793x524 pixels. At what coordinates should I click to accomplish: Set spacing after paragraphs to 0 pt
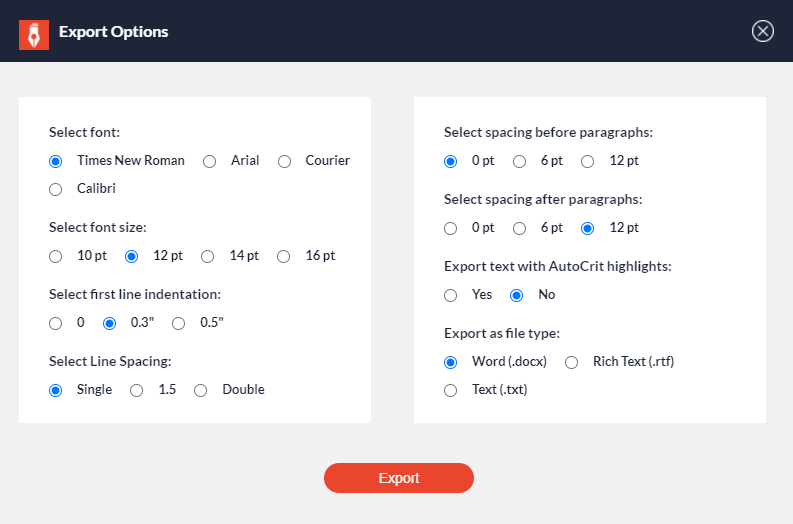451,229
